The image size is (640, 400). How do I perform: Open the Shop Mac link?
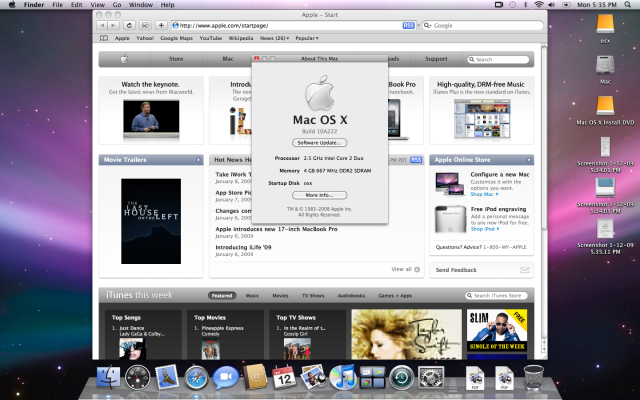pyautogui.click(x=484, y=194)
